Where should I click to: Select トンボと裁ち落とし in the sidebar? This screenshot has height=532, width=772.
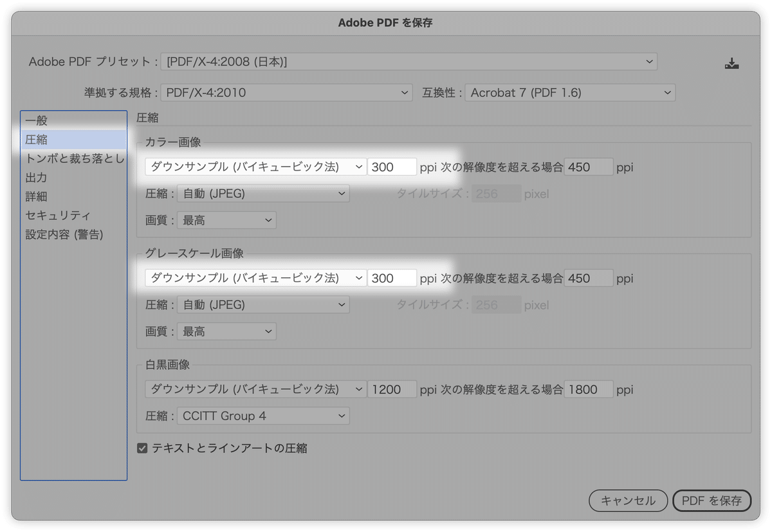[x=73, y=158]
